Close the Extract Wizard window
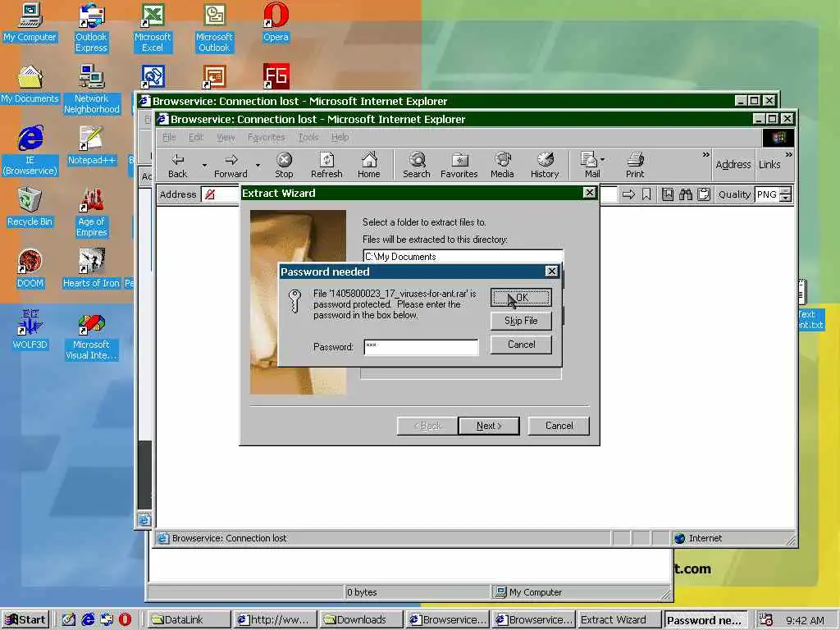 [589, 192]
